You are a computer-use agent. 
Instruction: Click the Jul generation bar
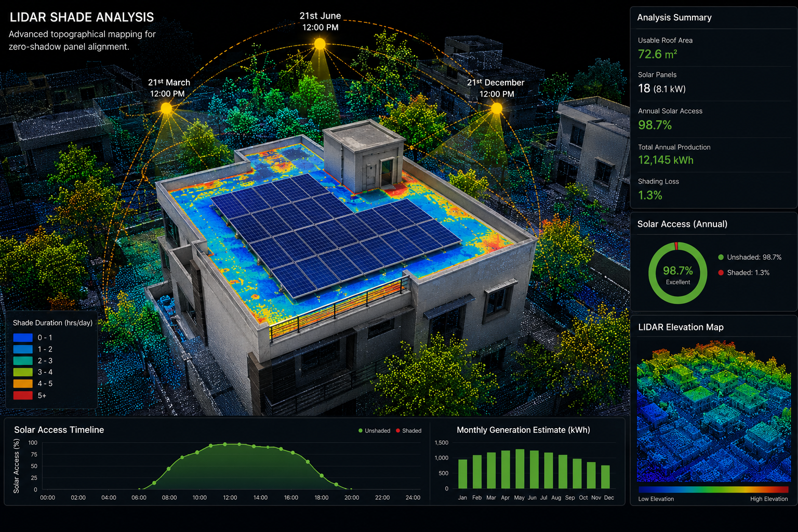549,470
